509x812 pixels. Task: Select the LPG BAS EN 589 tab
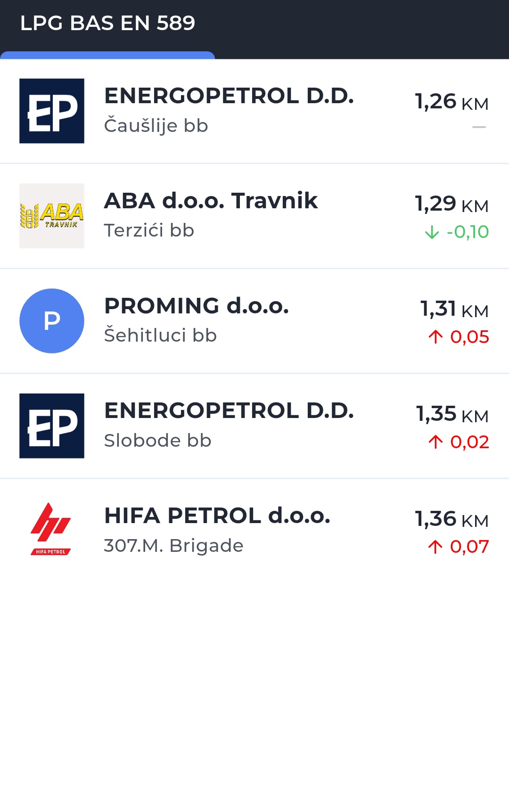point(107,24)
